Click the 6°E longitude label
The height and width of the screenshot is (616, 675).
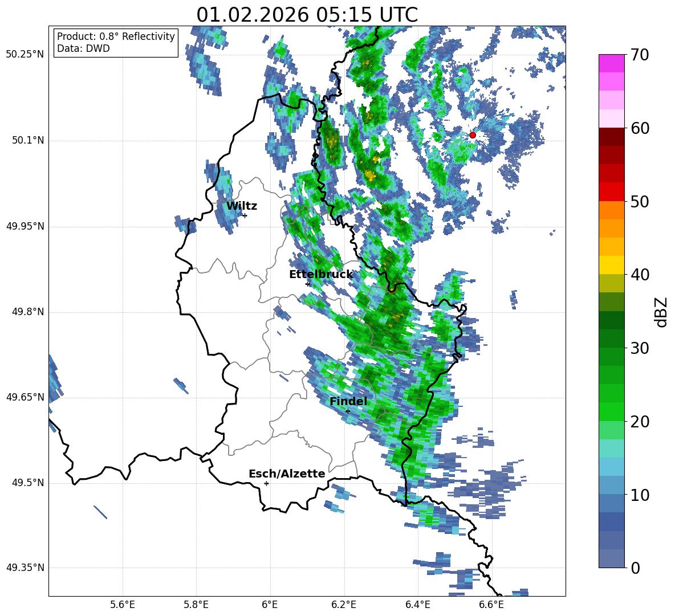(270, 605)
